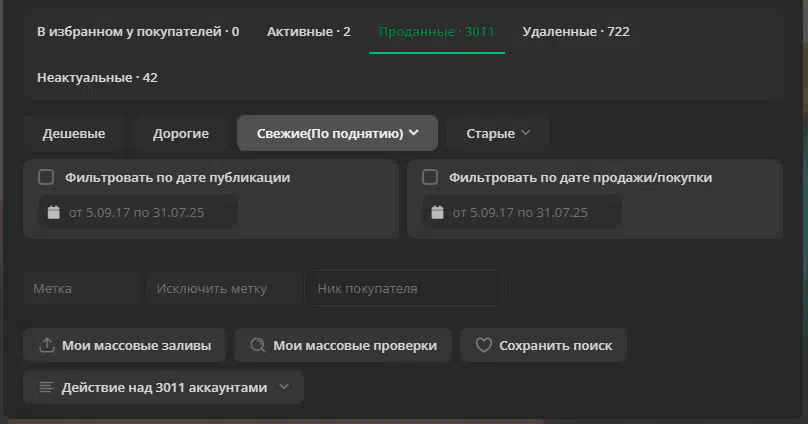Open the 'В избранном у покупателей · 0' tab
Image resolution: width=808 pixels, height=424 pixels.
(x=138, y=31)
